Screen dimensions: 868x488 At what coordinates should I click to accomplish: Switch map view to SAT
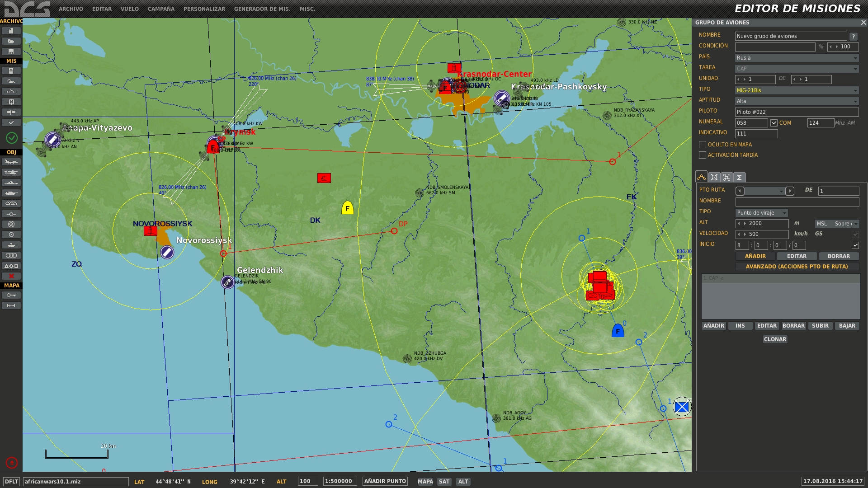[444, 482]
